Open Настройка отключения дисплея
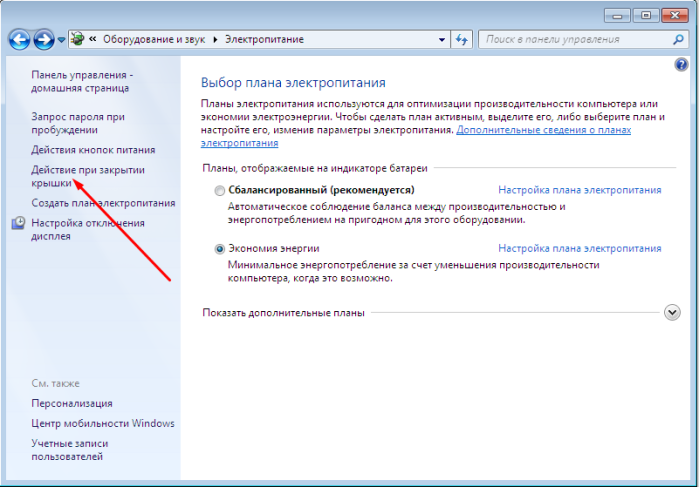Viewport: 699px width, 487px height. click(88, 229)
